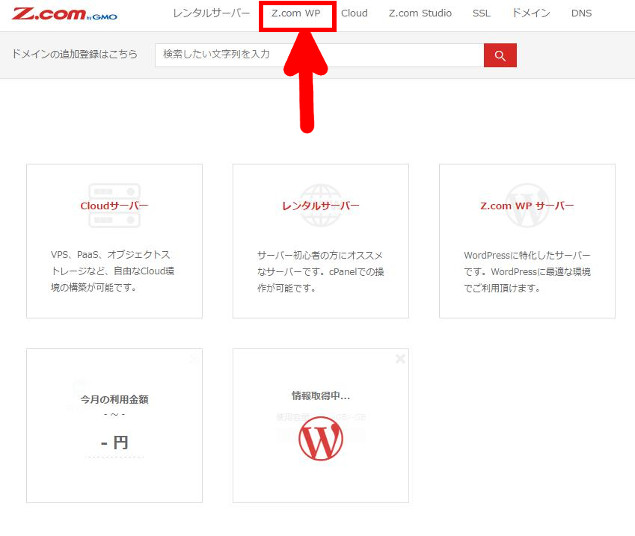
Task: Open the DNS menu item
Action: tap(581, 13)
